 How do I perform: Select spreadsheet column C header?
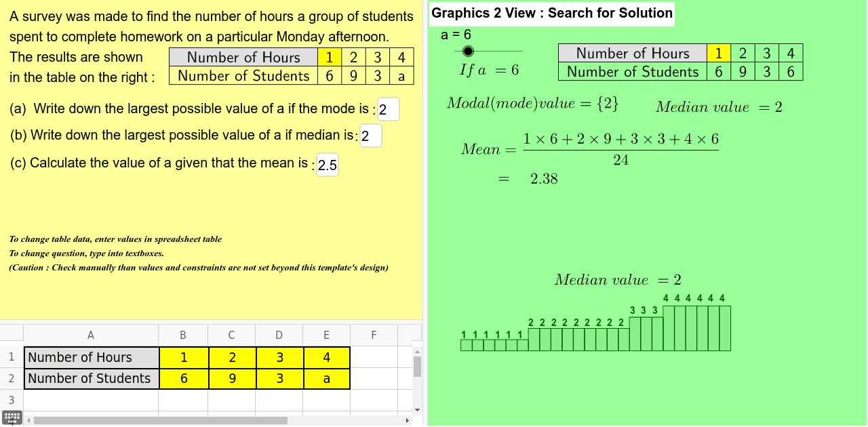point(231,335)
